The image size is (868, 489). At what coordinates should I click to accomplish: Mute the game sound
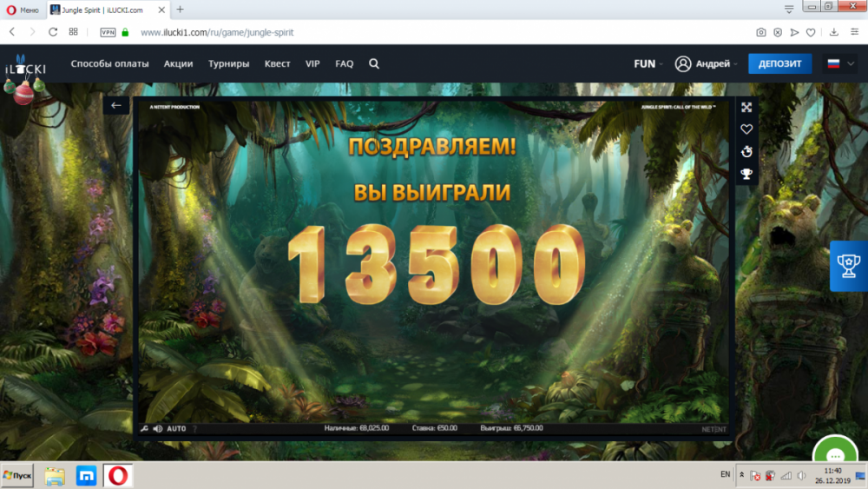point(158,428)
